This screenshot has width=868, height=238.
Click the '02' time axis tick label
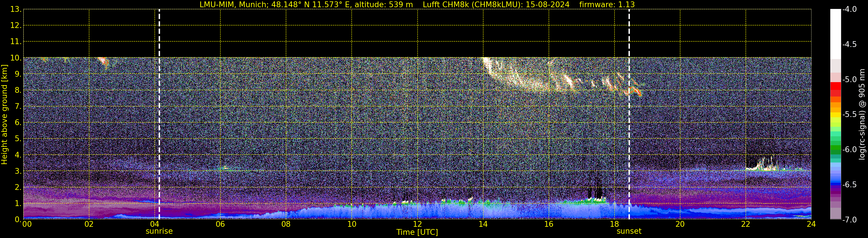click(x=89, y=224)
